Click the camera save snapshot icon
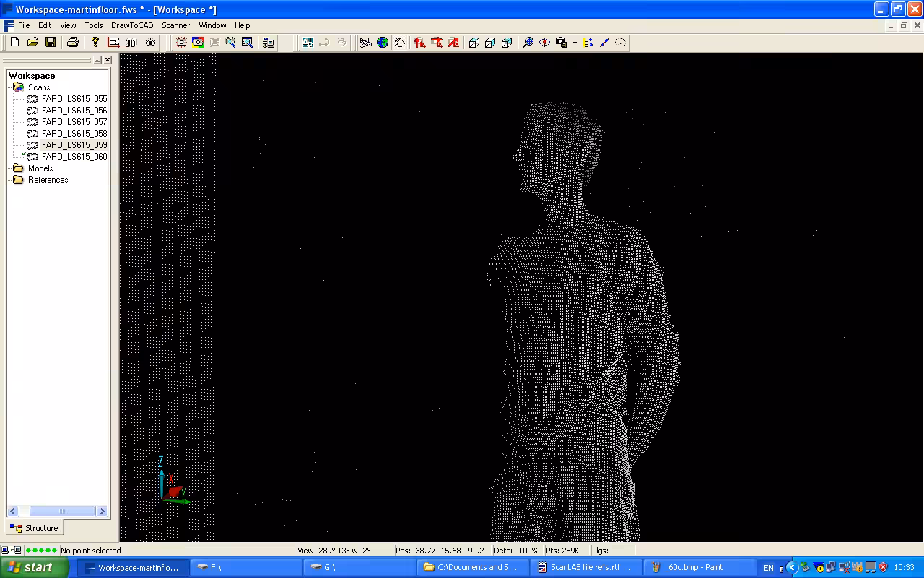The width and height of the screenshot is (924, 578). click(x=562, y=43)
